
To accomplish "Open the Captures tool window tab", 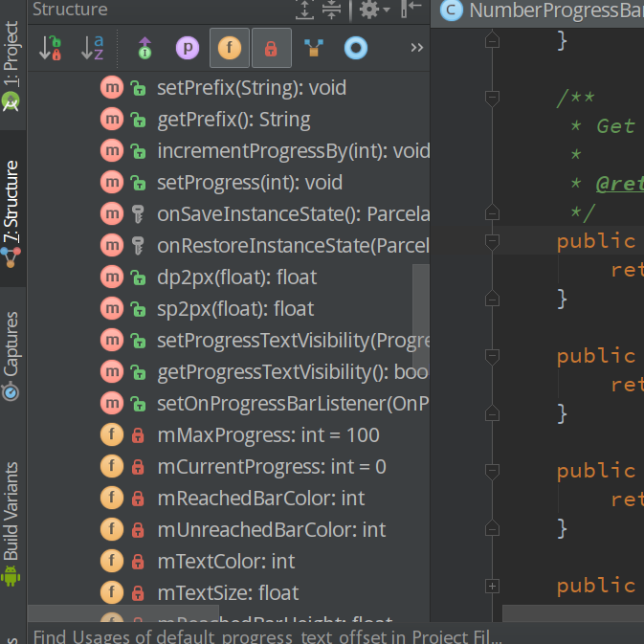I will coord(11,354).
